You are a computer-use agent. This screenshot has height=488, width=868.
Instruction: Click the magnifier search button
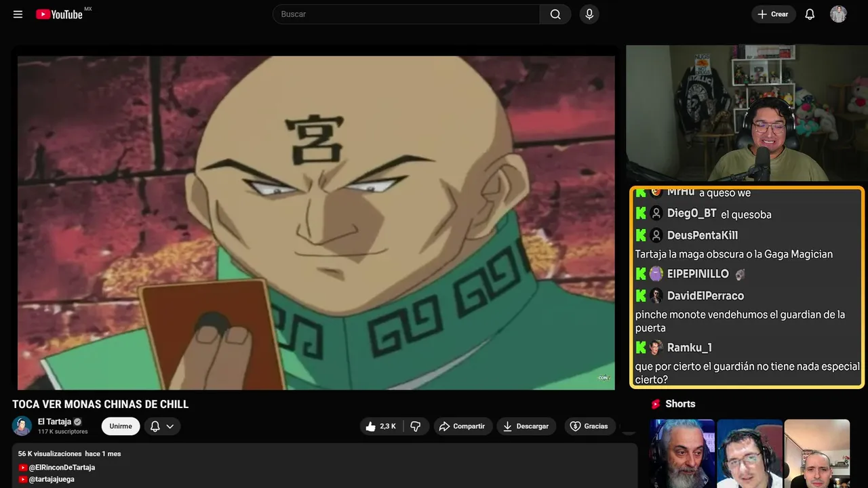pos(555,14)
